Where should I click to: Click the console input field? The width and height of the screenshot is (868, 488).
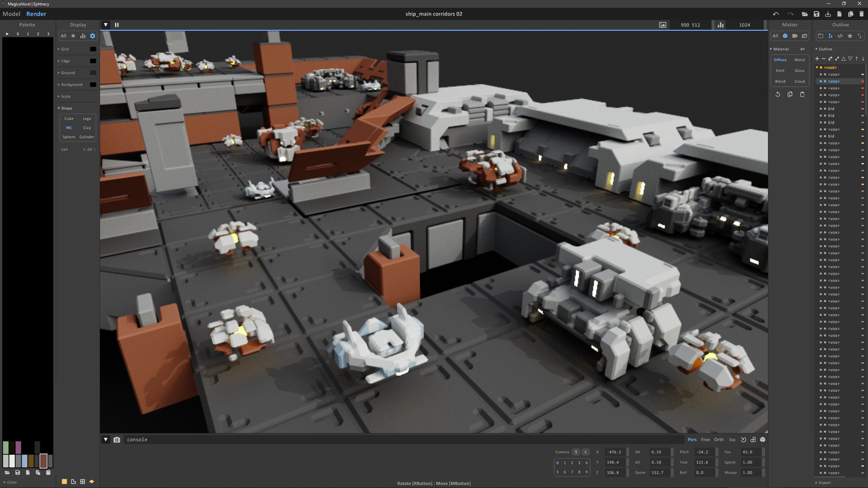click(x=403, y=440)
